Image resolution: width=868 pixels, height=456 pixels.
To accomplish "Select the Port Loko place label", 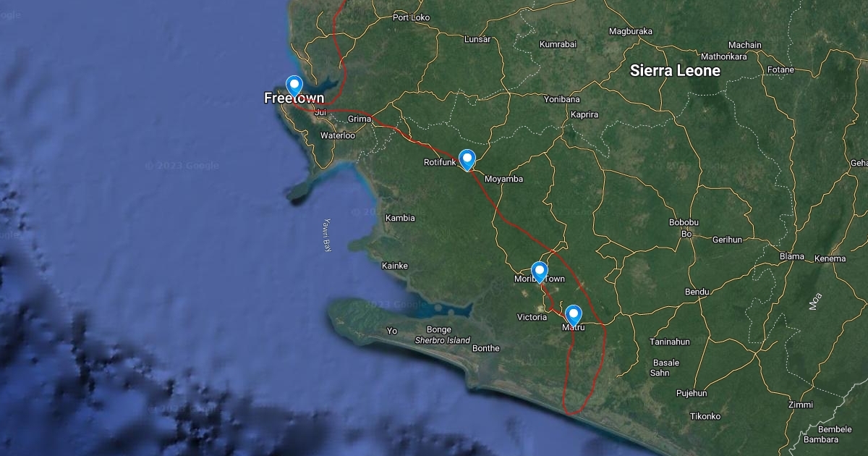I will click(411, 17).
